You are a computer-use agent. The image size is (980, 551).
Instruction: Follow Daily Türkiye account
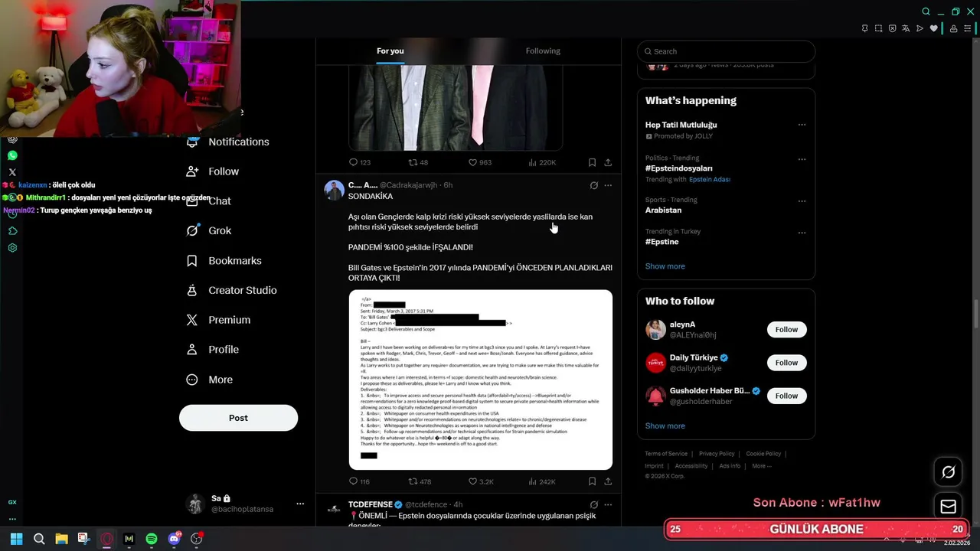[x=786, y=363]
